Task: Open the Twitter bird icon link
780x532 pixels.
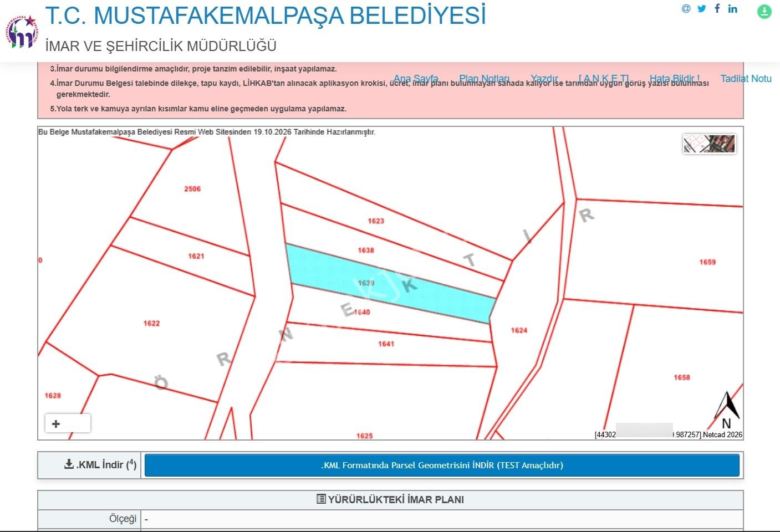Action: [702, 9]
